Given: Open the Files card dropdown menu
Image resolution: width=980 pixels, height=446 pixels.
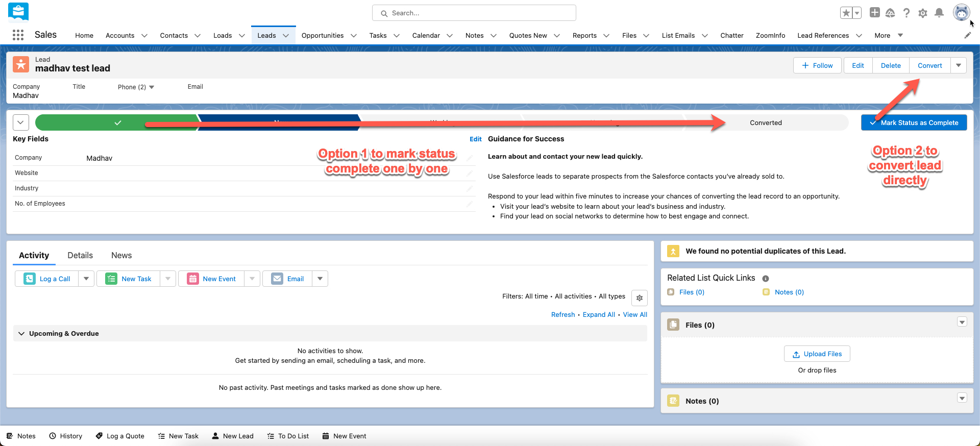Looking at the screenshot, I should coord(962,322).
